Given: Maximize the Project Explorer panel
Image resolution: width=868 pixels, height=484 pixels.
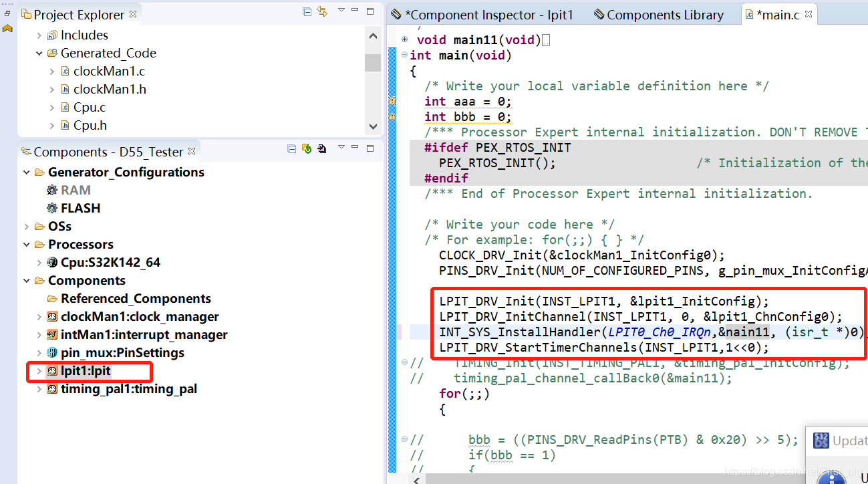Looking at the screenshot, I should [x=371, y=11].
